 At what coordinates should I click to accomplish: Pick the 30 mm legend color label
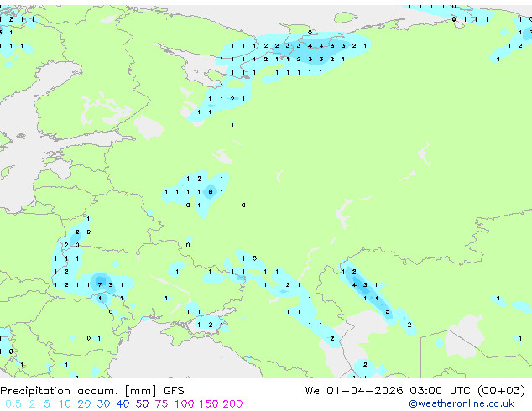click(x=103, y=404)
